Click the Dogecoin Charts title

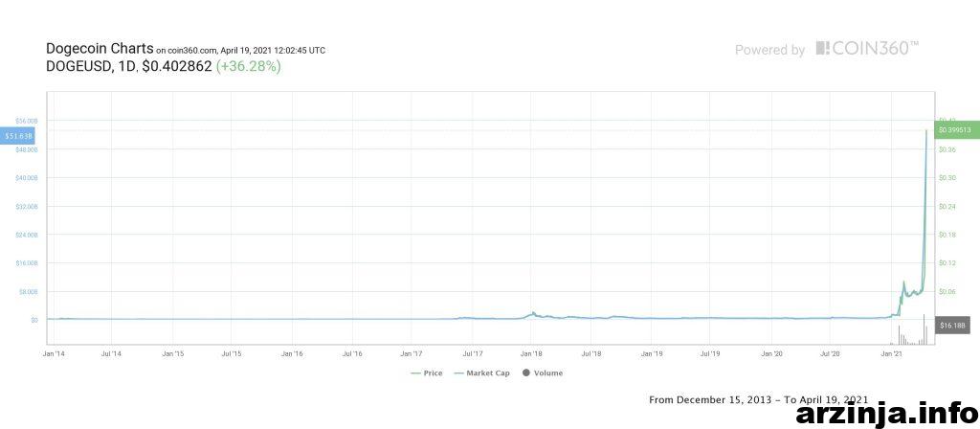100,48
